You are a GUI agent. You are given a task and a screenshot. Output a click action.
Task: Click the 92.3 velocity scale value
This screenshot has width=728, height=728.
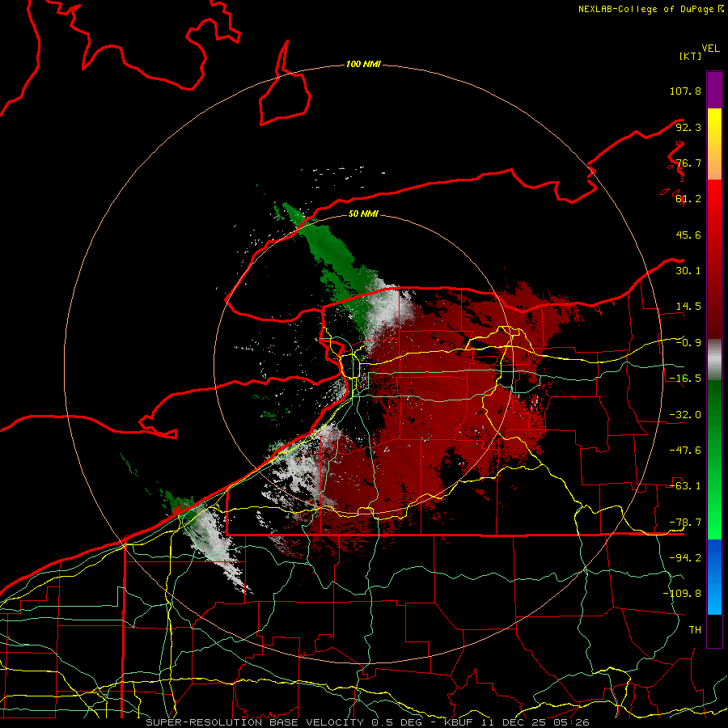coord(688,127)
